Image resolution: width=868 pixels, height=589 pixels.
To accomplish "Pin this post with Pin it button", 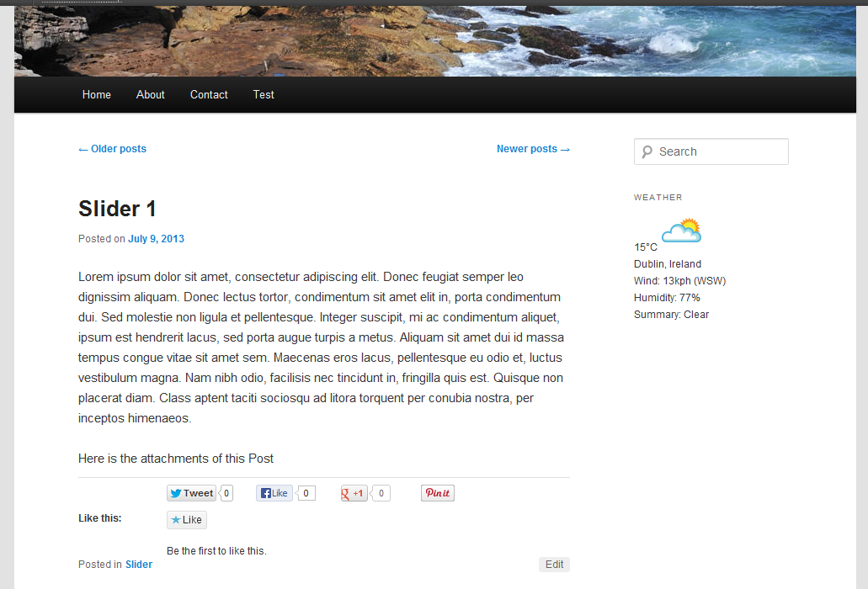I will (x=437, y=493).
